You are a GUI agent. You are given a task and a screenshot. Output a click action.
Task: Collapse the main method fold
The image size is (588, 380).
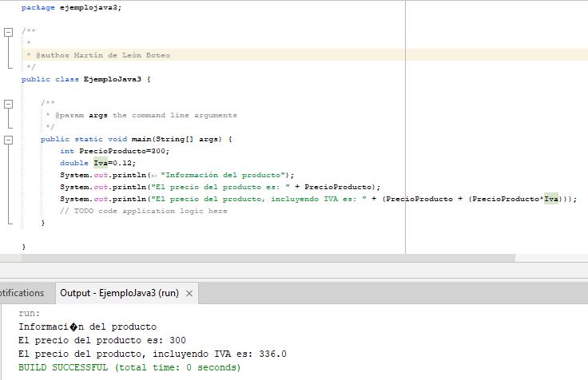pos(8,141)
